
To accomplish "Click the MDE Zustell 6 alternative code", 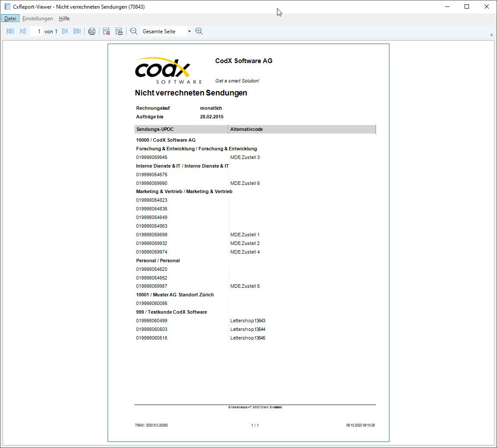I will [x=245, y=183].
